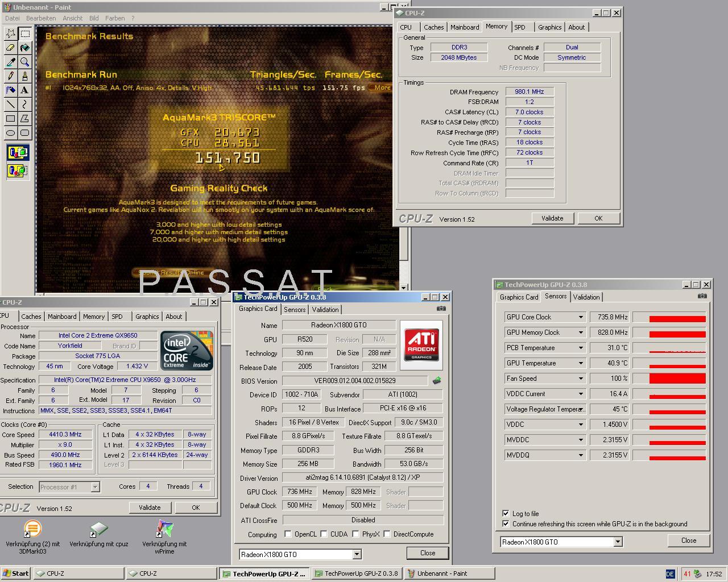728x582 pixels.
Task: Expand the GPU Core Clock sensor dropdown
Action: tap(581, 317)
